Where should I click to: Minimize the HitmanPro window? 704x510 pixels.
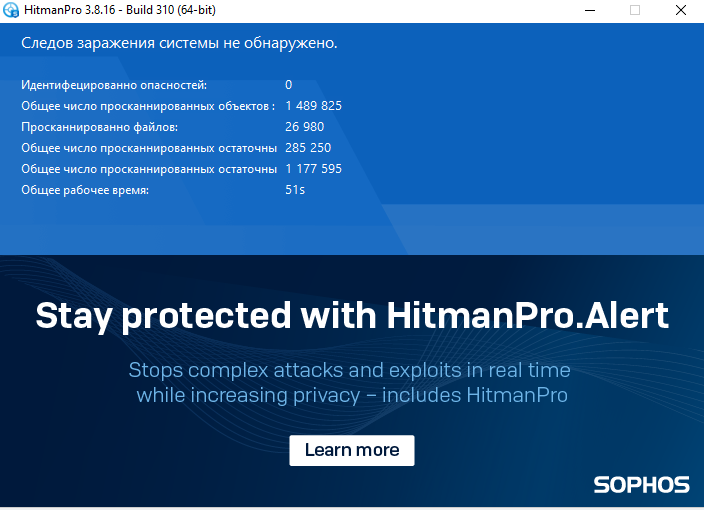[x=586, y=10]
